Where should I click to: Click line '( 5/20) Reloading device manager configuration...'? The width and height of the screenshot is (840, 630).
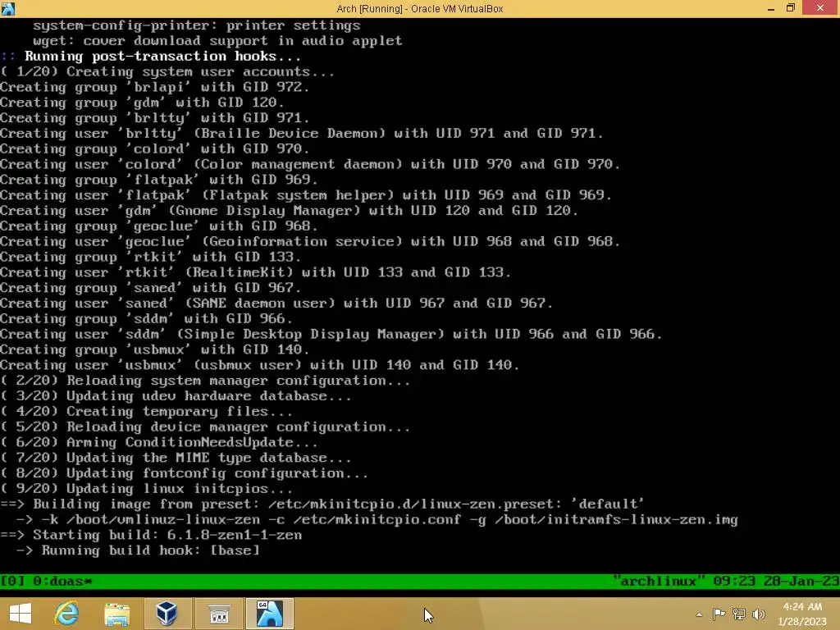(x=205, y=427)
